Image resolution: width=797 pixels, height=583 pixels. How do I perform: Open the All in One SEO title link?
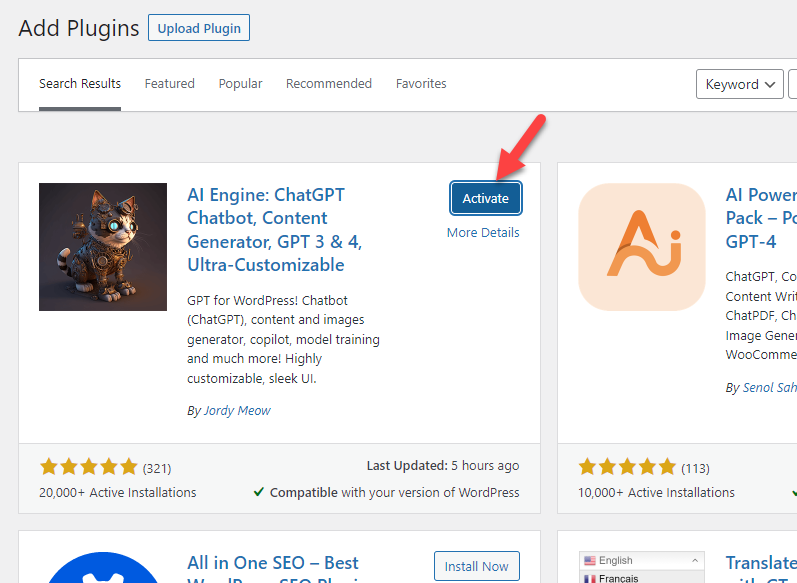click(273, 568)
